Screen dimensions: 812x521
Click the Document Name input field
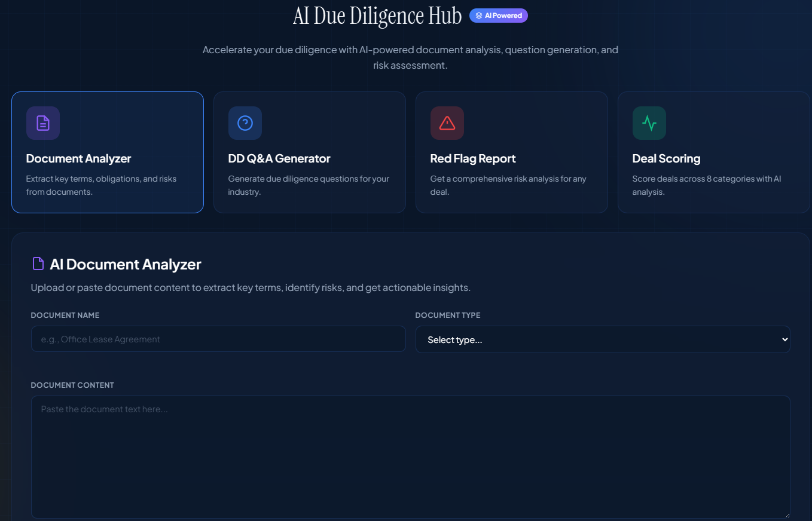tap(218, 339)
